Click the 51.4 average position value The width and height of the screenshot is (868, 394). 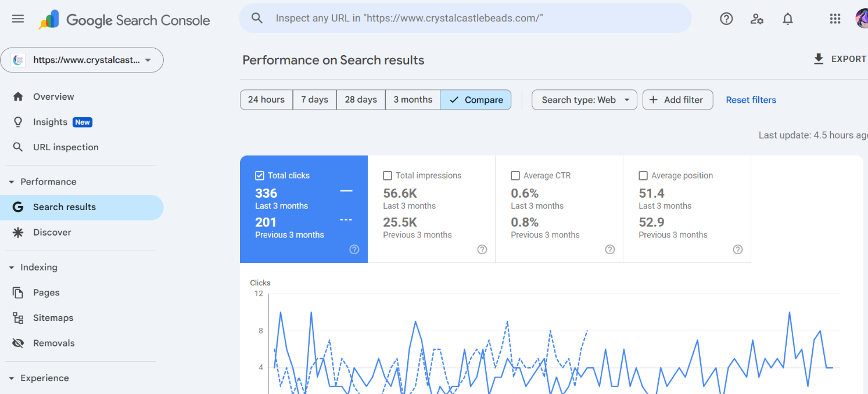pyautogui.click(x=652, y=193)
